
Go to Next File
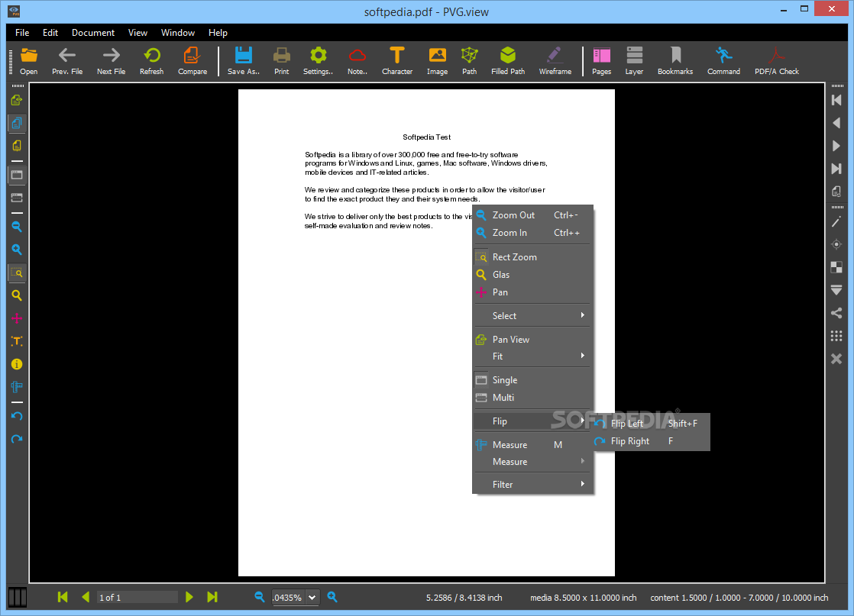tap(111, 61)
